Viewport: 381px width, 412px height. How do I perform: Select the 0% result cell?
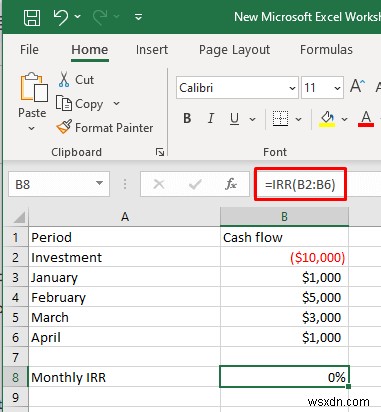[x=284, y=377]
